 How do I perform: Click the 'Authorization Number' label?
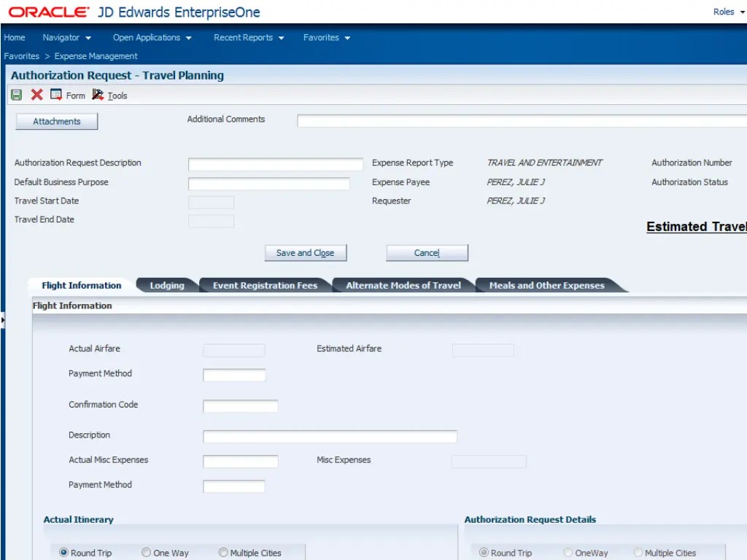coord(692,163)
